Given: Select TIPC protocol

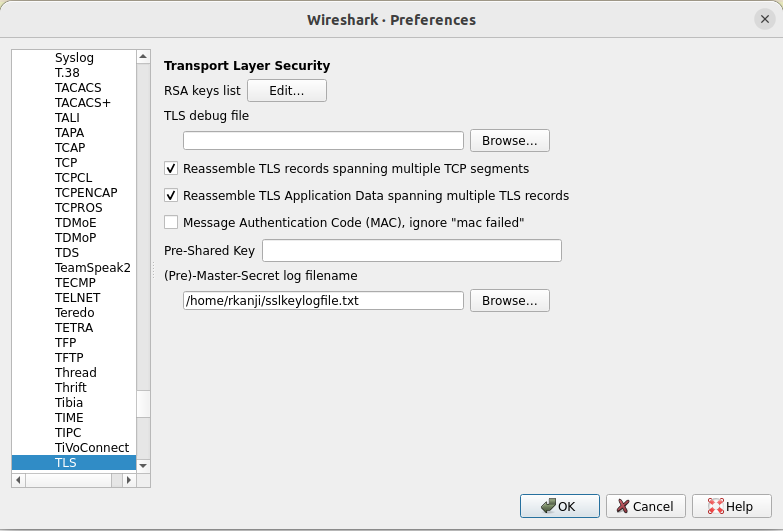Looking at the screenshot, I should coord(74,432).
